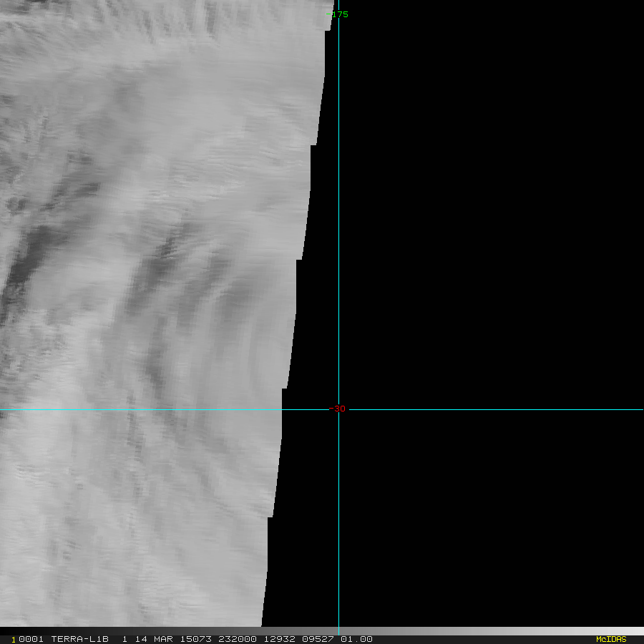Screen dimensions: 644x644
Task: Select the 12932 value in status bar
Action: [x=279, y=639]
